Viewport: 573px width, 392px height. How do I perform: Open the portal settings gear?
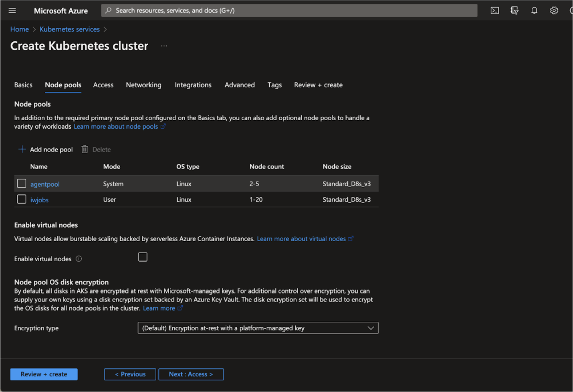point(554,10)
